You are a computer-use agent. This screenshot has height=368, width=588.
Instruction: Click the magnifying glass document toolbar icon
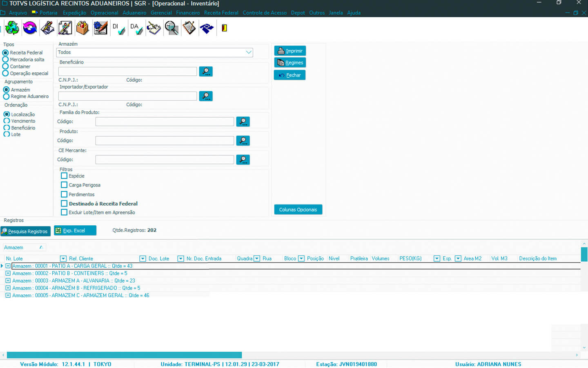point(171,28)
